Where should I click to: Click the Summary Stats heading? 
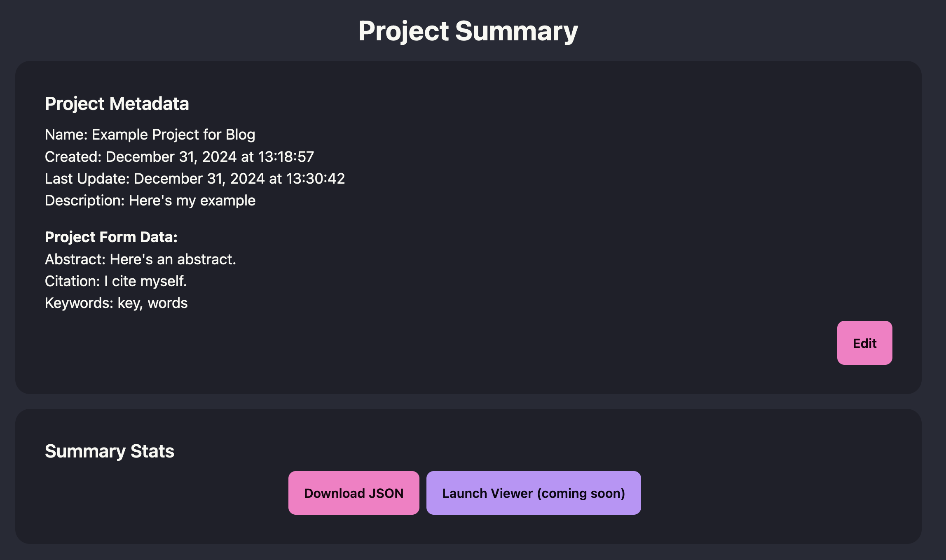[109, 451]
